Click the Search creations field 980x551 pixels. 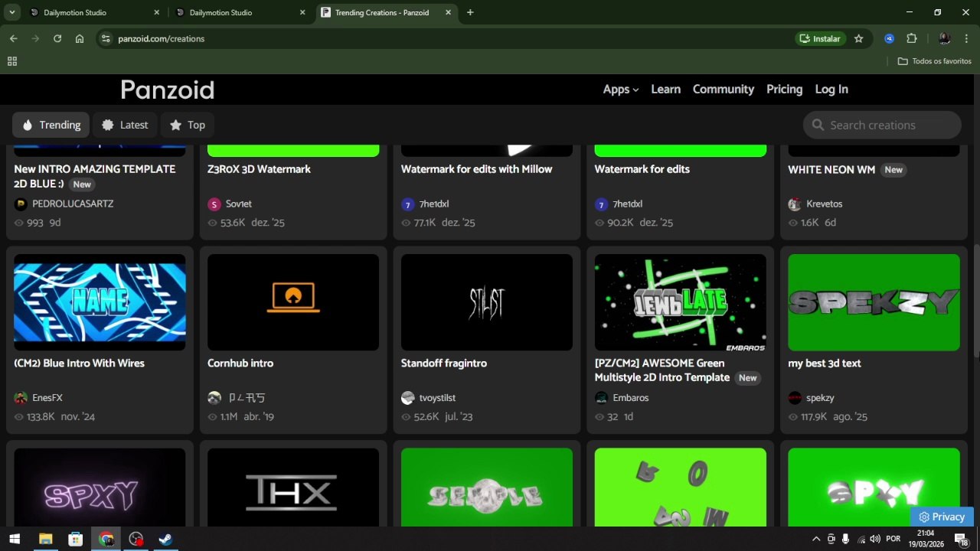882,125
